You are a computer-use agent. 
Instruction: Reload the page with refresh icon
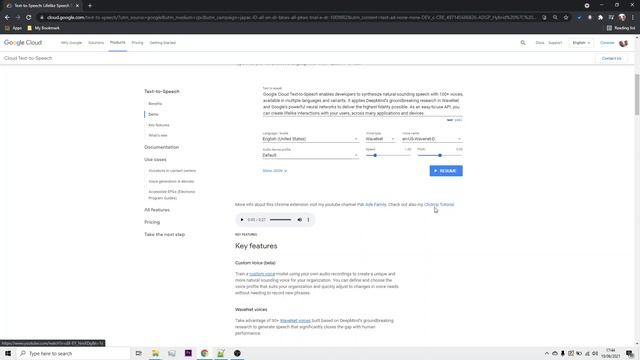pyautogui.click(x=29, y=18)
